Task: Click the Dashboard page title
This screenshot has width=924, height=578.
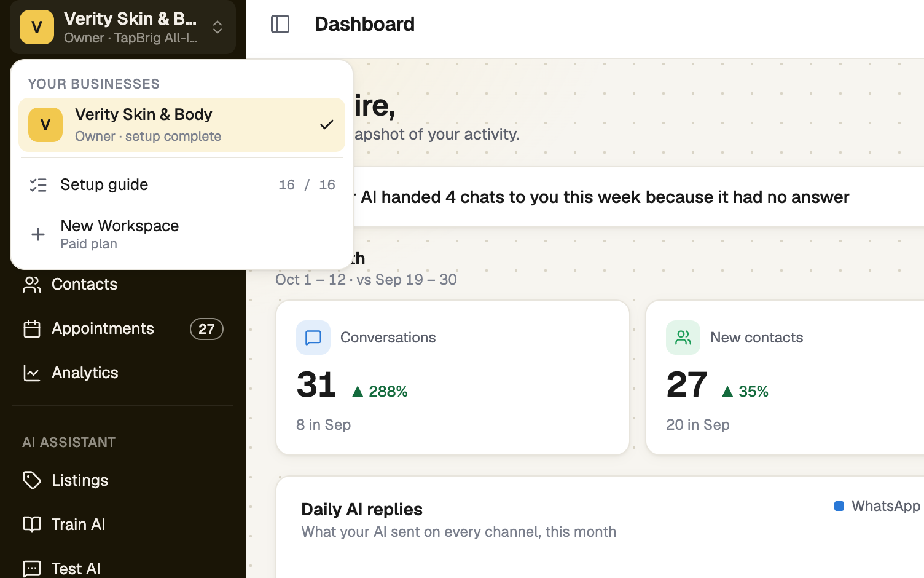Action: click(365, 24)
